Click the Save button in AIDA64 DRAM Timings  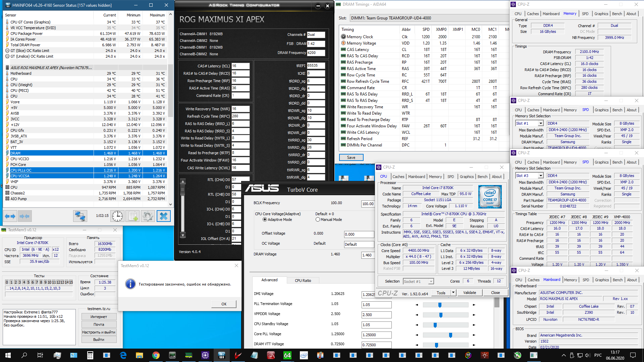pos(351,158)
